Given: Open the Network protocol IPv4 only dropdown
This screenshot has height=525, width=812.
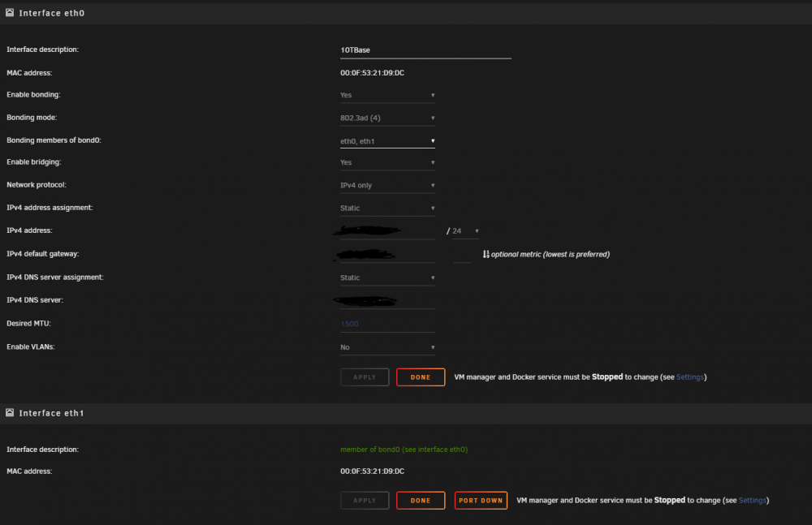Looking at the screenshot, I should (x=387, y=185).
